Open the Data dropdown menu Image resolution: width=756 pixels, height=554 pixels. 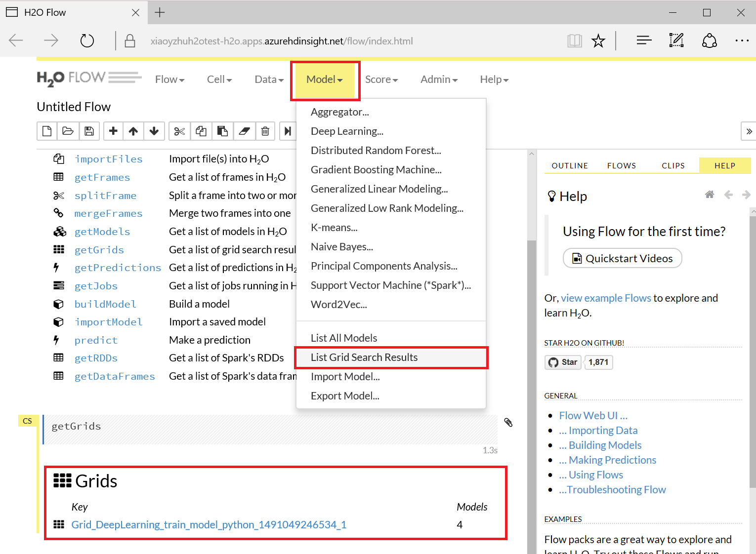pos(269,79)
